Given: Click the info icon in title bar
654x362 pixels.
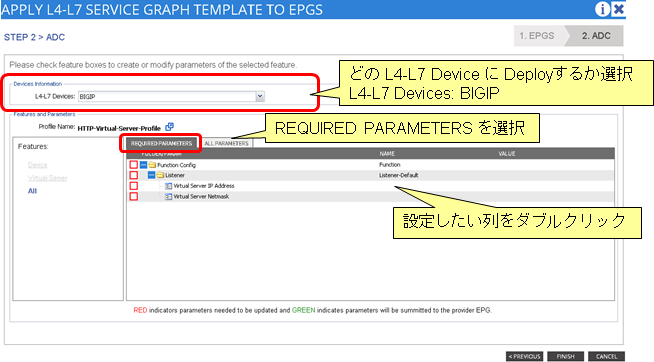Looking at the screenshot, I should click(602, 9).
